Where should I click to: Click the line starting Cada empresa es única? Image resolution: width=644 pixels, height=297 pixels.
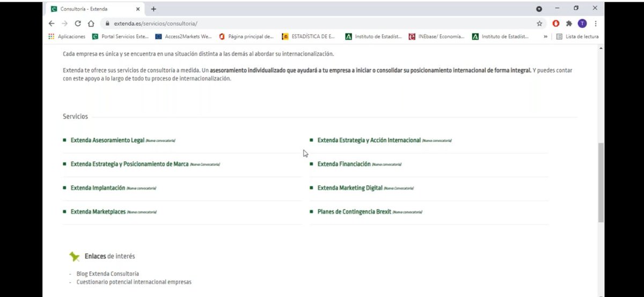tap(198, 54)
